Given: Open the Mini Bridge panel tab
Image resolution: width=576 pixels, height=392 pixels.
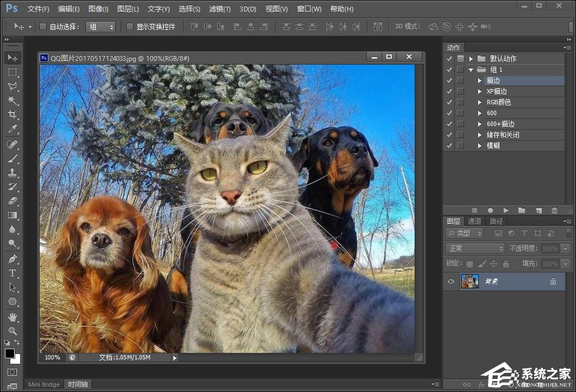Looking at the screenshot, I should click(44, 384).
